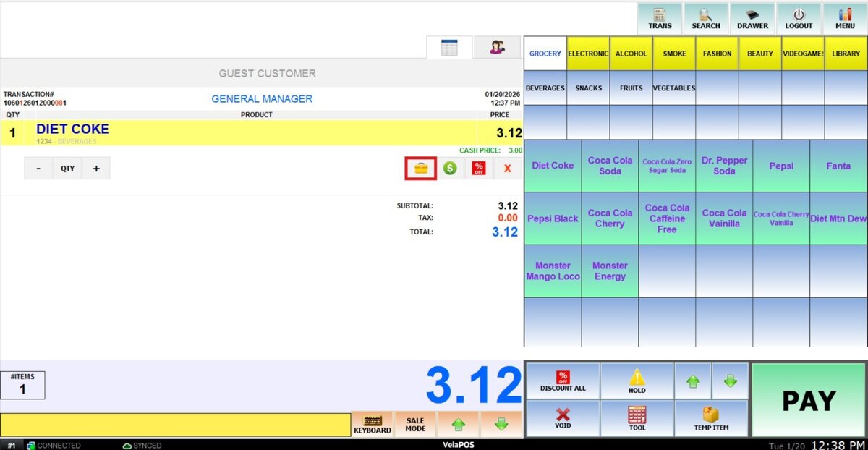Select the DIET COKE line item
Image resolution: width=868 pixels, height=450 pixels.
pyautogui.click(x=260, y=133)
